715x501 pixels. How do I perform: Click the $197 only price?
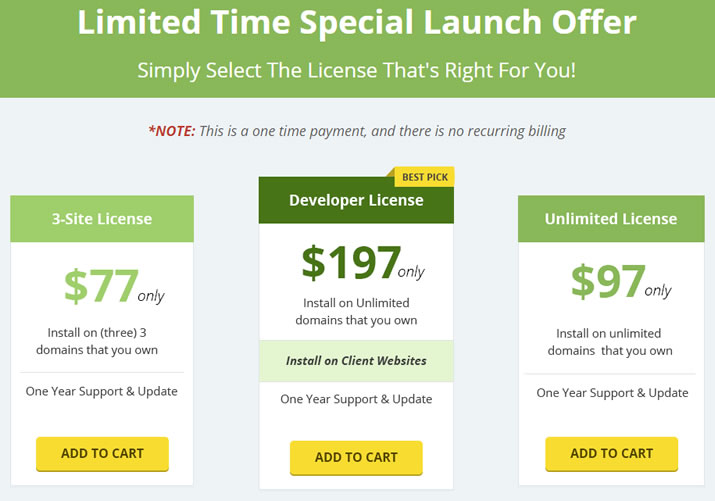click(363, 263)
